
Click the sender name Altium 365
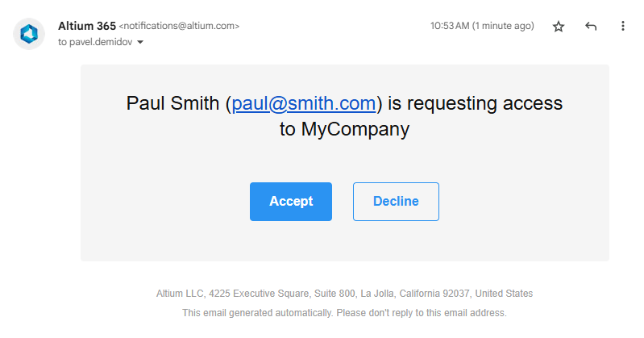click(86, 26)
